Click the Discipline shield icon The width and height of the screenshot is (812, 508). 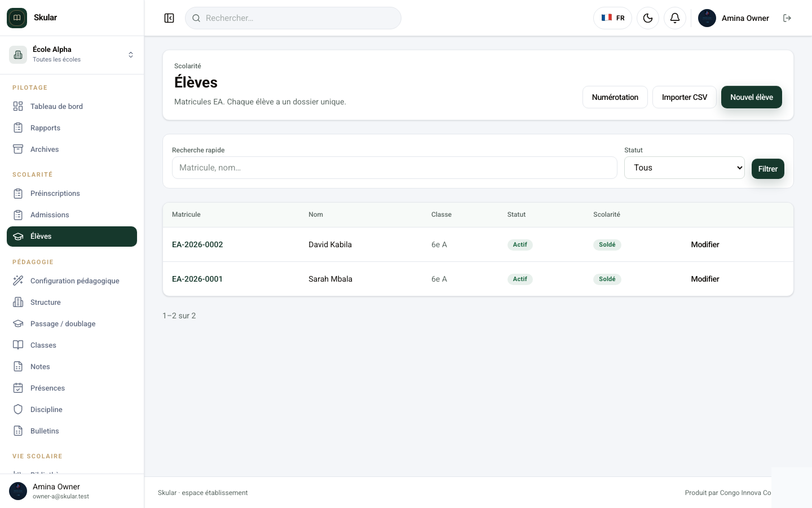click(18, 409)
